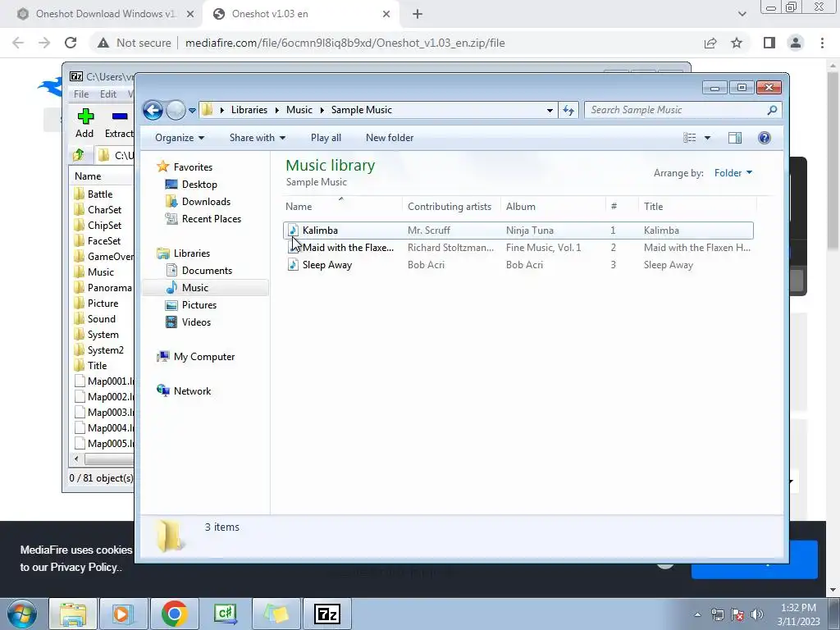Open Chrome three-dot menu
840x630 pixels.
[x=822, y=43]
